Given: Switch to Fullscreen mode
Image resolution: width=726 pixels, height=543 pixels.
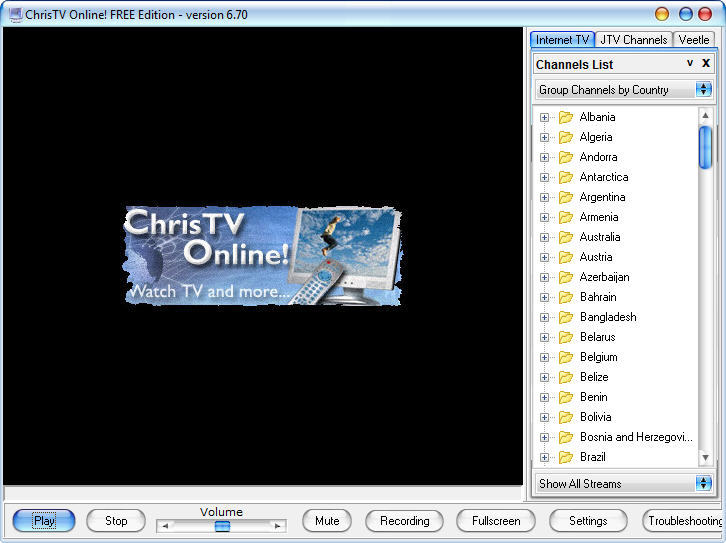Looking at the screenshot, I should point(496,521).
